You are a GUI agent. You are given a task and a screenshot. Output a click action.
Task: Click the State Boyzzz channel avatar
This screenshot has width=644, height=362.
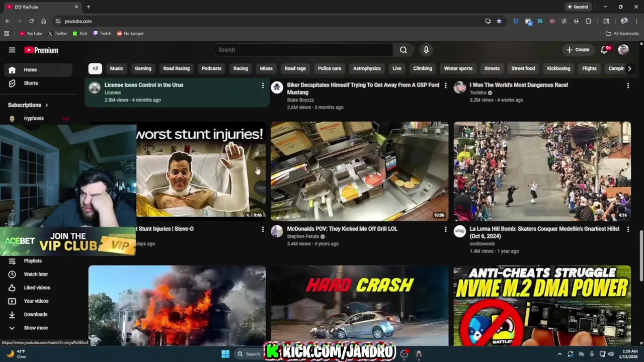point(277,87)
